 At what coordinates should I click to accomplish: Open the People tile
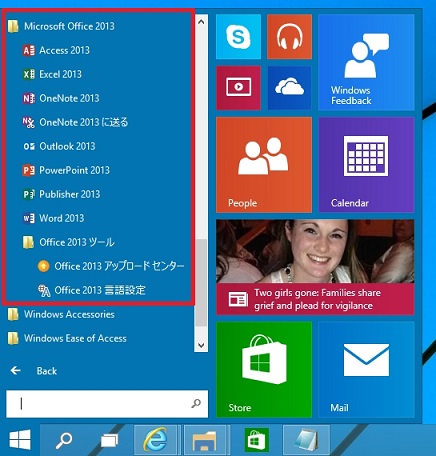pos(264,165)
